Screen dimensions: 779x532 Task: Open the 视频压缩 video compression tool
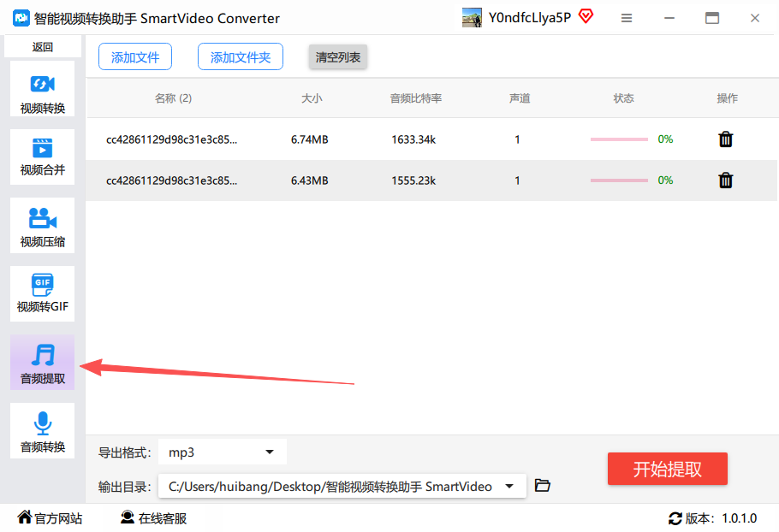point(43,226)
